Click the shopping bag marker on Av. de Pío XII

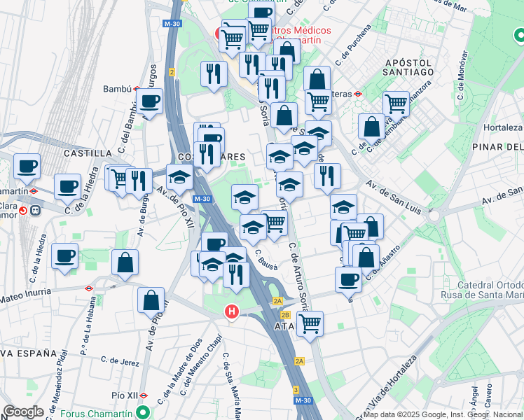click(151, 301)
